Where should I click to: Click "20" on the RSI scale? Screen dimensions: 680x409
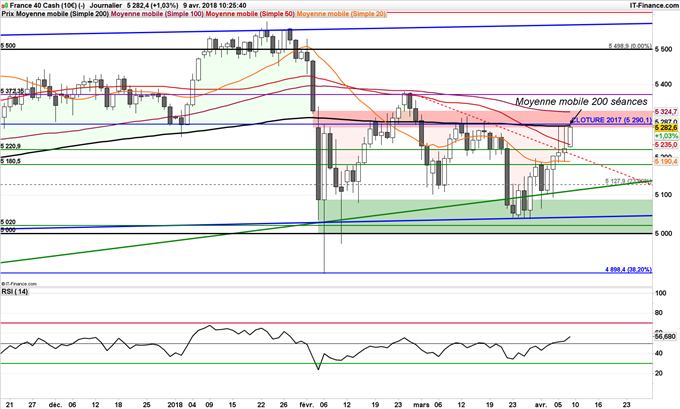pos(659,373)
